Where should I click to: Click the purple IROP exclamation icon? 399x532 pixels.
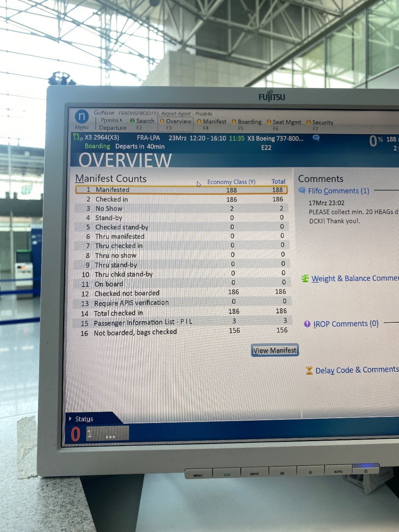307,324
